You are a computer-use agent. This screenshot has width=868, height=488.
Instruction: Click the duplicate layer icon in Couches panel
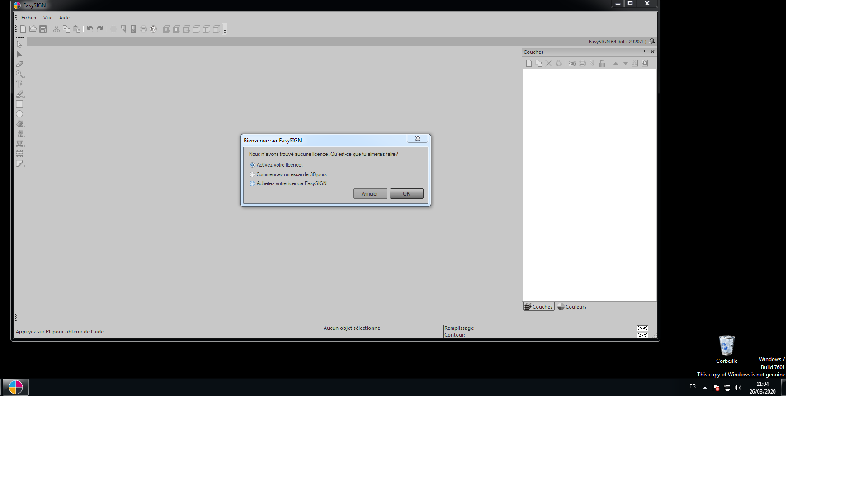click(x=539, y=63)
